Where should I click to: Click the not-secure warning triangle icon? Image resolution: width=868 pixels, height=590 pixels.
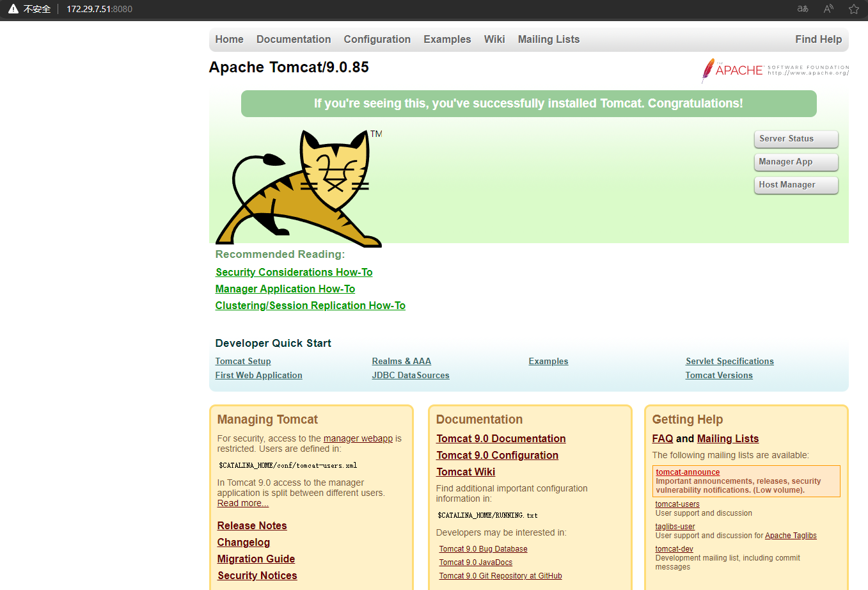tap(13, 9)
